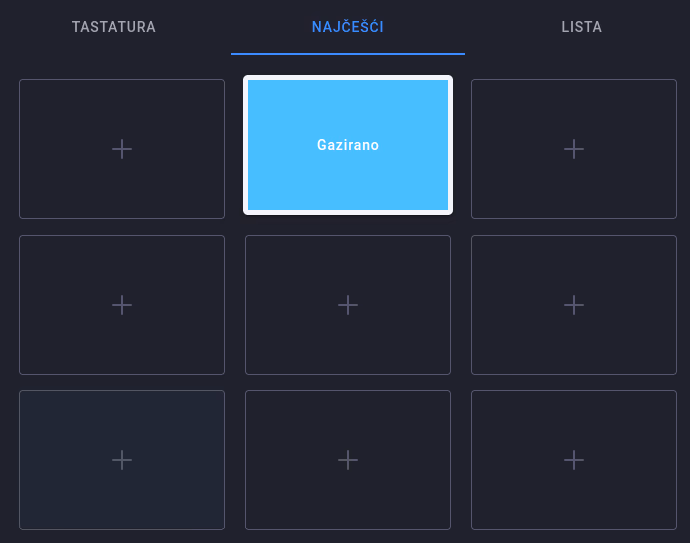Add item in plus tile right of Gazirano

pyautogui.click(x=574, y=149)
